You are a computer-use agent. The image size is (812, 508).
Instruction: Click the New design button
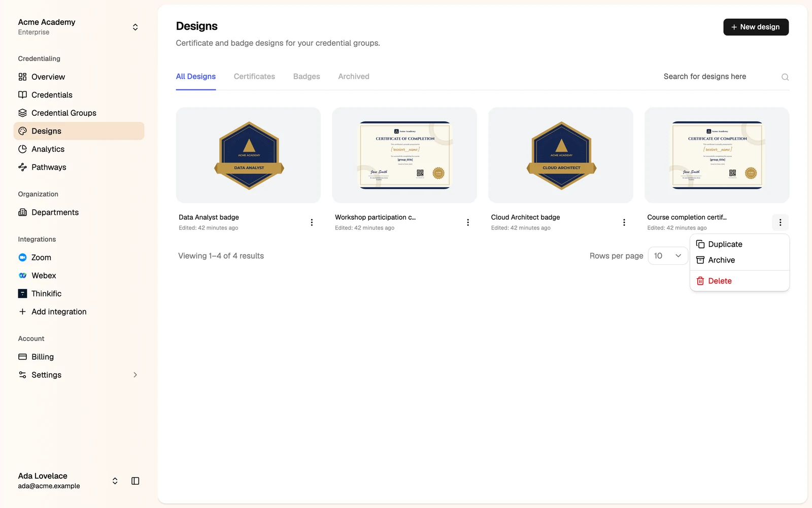click(x=756, y=27)
